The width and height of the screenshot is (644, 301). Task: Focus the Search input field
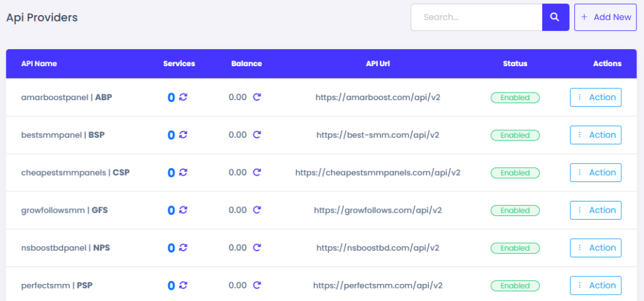coord(476,18)
